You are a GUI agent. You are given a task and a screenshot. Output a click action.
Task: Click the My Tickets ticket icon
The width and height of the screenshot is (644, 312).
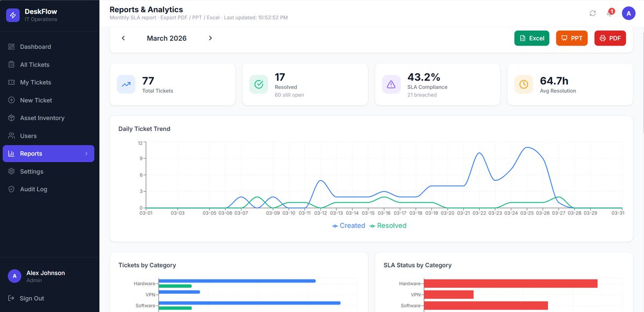click(x=11, y=82)
